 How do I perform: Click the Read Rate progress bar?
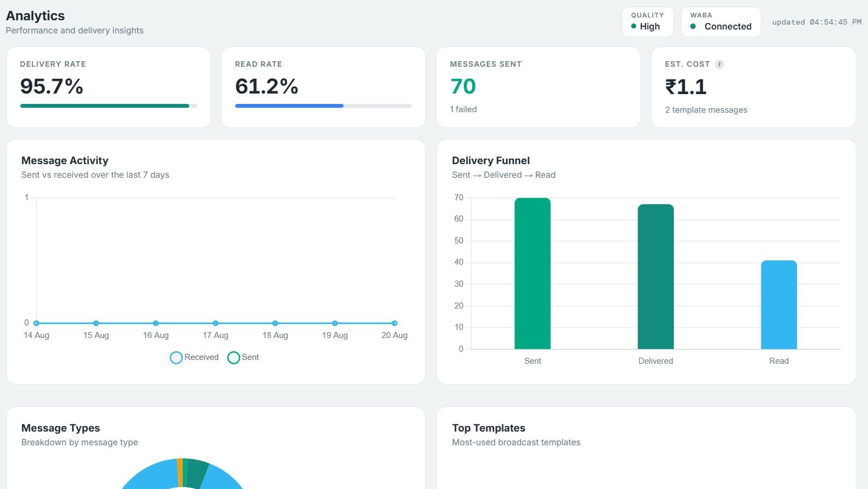coord(323,106)
